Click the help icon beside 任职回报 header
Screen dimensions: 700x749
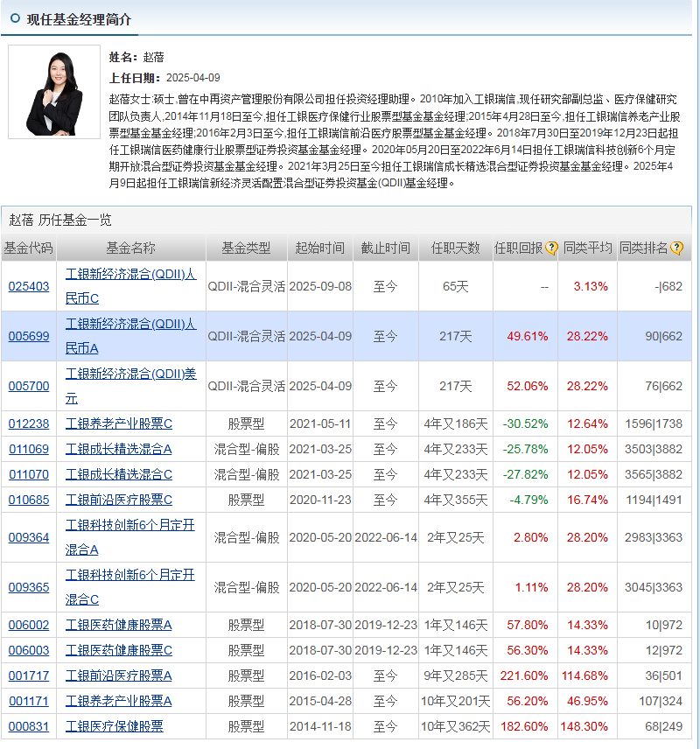tap(551, 248)
